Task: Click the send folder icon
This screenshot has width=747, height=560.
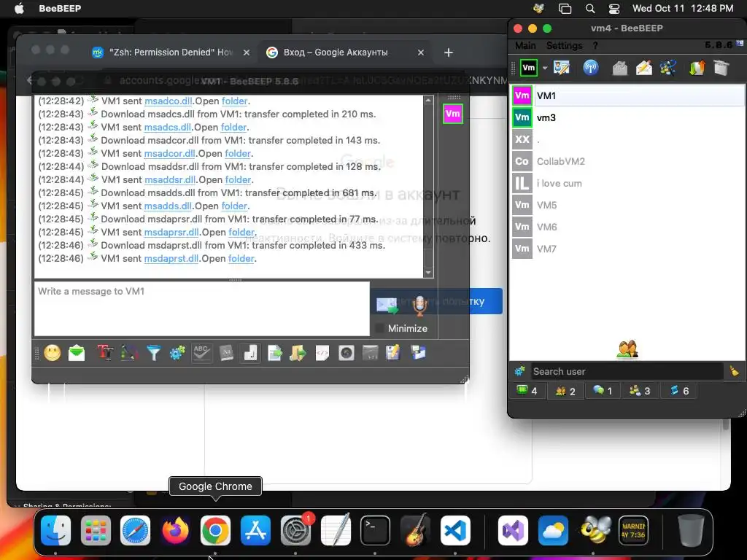Action: (x=298, y=353)
